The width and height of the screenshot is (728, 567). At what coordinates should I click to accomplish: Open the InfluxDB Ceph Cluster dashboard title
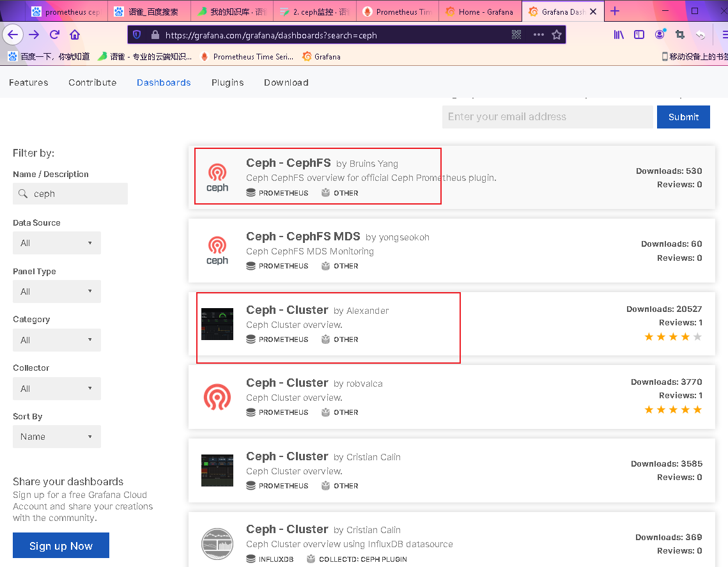click(x=287, y=529)
